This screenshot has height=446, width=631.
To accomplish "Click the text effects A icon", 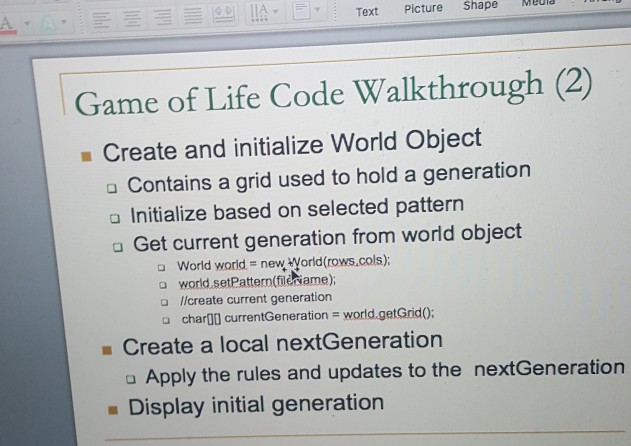I will pyautogui.click(x=48, y=24).
